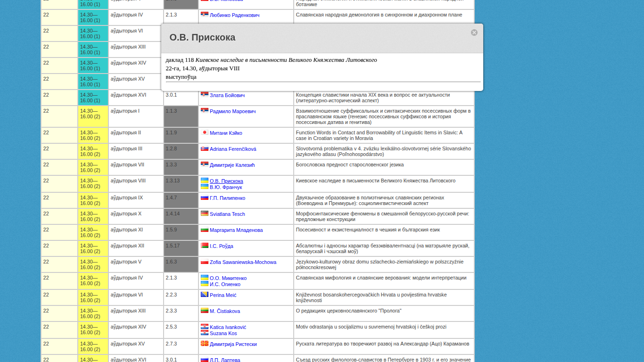Click Serbian flag next to Димитрије Калезић
The width and height of the screenshot is (644, 362).
(205, 165)
